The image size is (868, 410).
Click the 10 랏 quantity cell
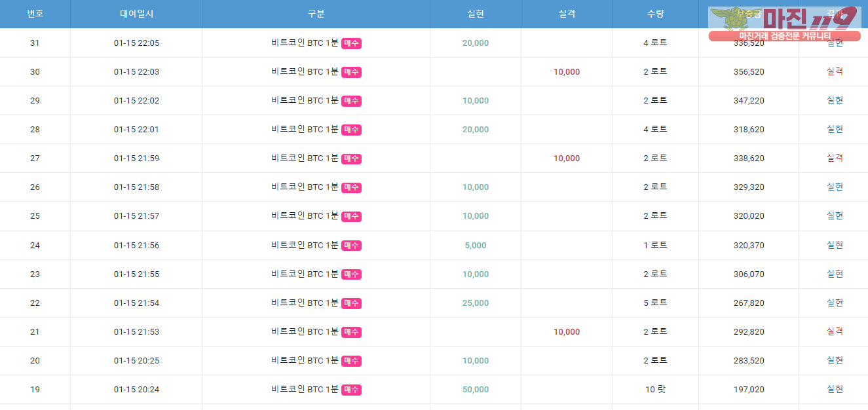pos(655,389)
